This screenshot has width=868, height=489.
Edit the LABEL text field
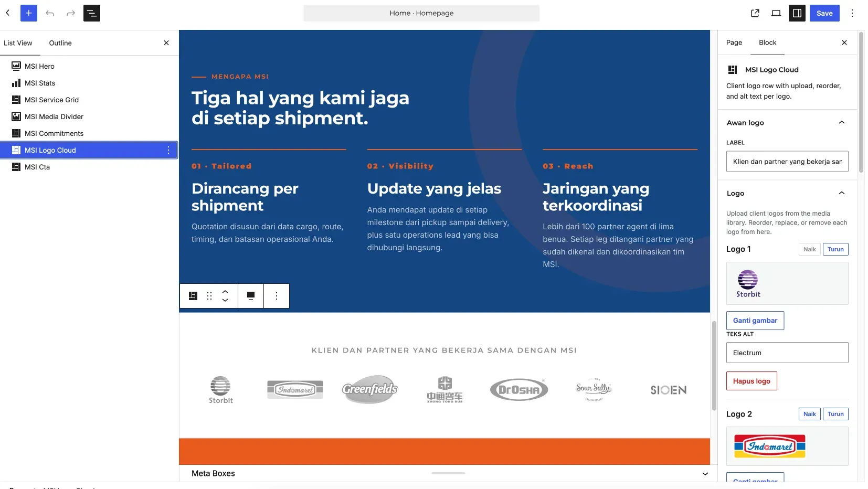(x=787, y=162)
